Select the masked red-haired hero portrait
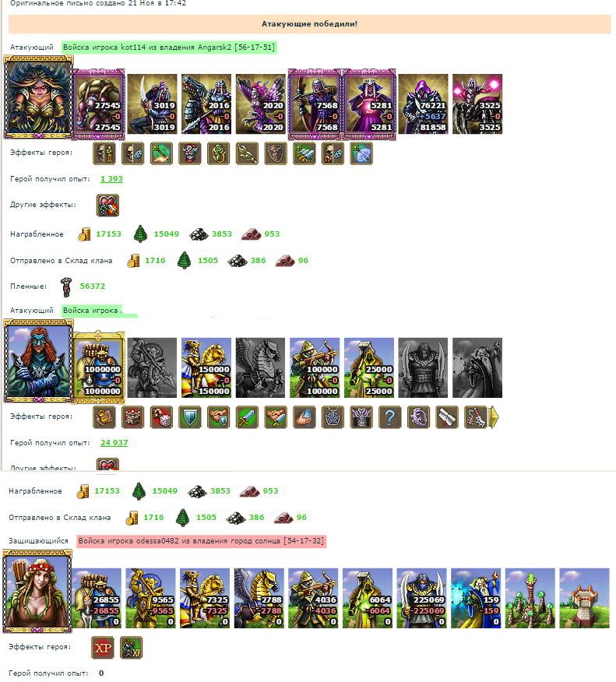 tap(38, 361)
